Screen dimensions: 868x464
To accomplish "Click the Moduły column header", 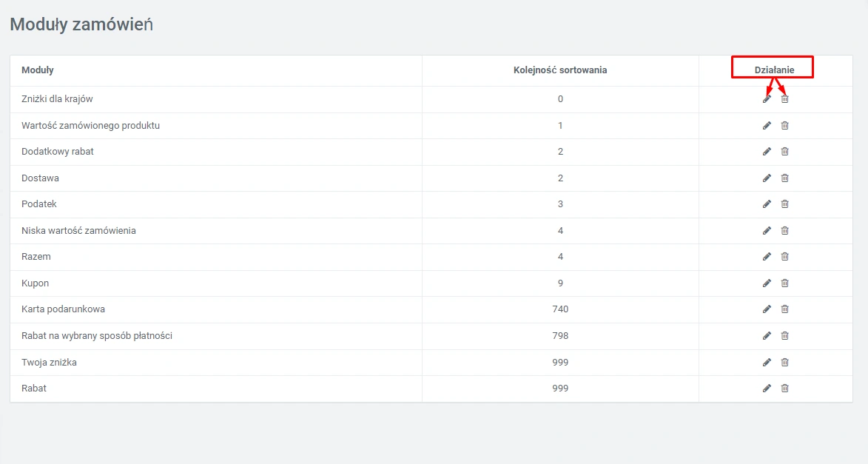I will (38, 70).
